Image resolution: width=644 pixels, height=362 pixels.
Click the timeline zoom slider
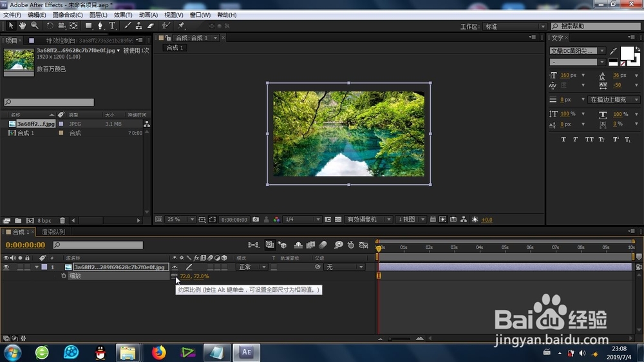click(x=399, y=339)
